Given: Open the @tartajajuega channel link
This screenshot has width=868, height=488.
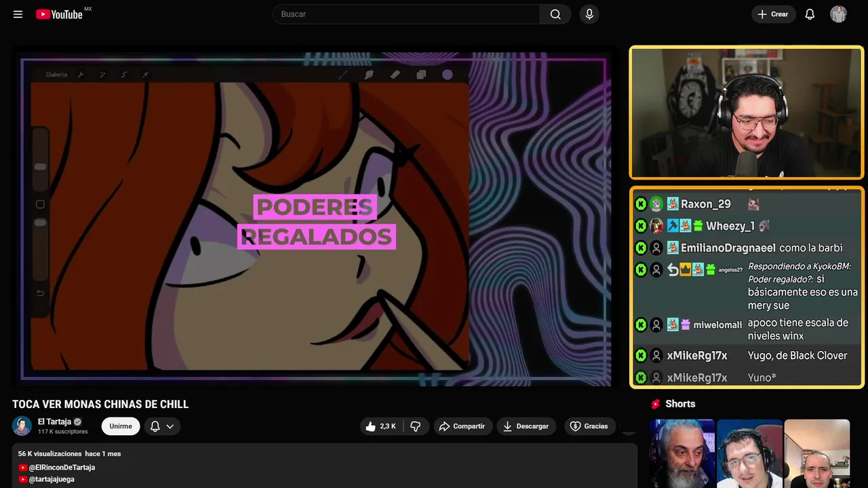Looking at the screenshot, I should (x=52, y=479).
